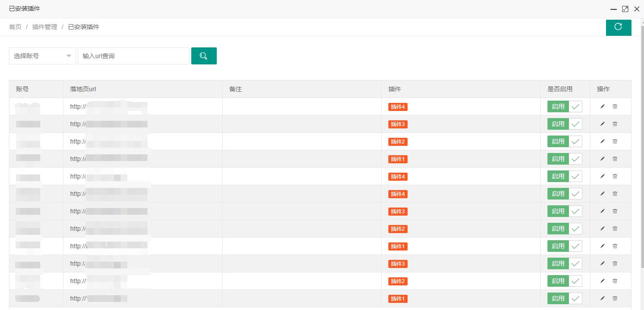
Task: Click edit pencil in second table row
Action: (x=602, y=124)
